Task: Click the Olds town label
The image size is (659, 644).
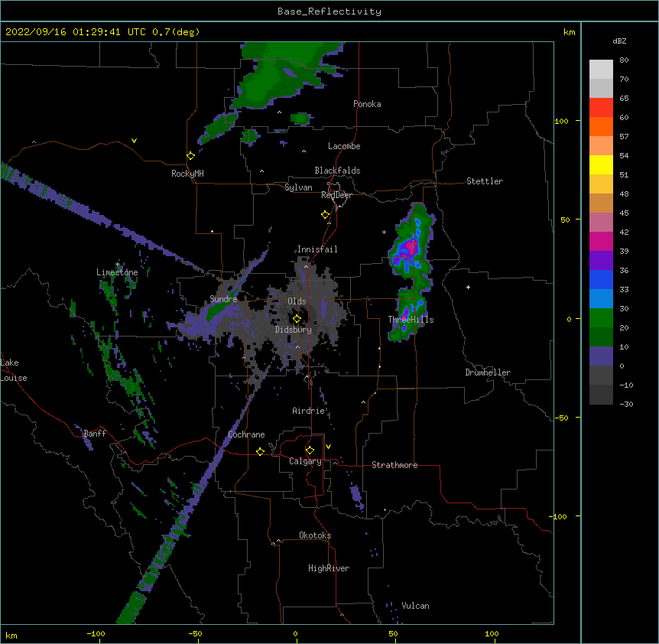Action: 297,301
